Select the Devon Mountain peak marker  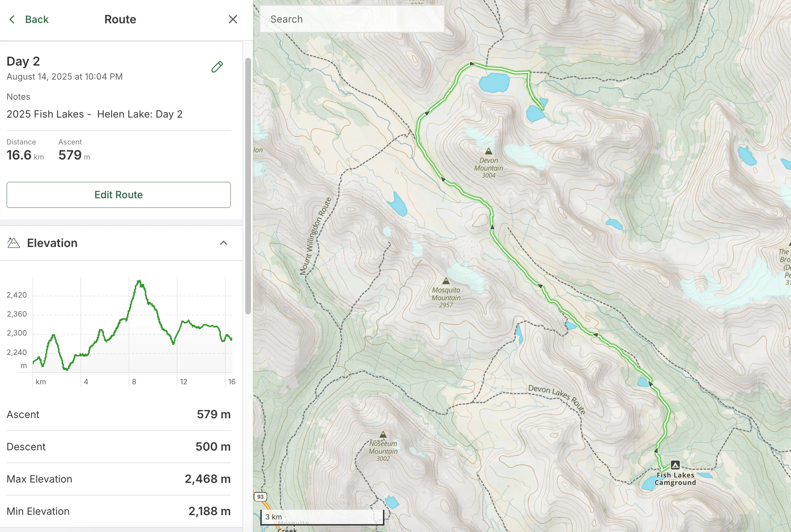tap(488, 152)
